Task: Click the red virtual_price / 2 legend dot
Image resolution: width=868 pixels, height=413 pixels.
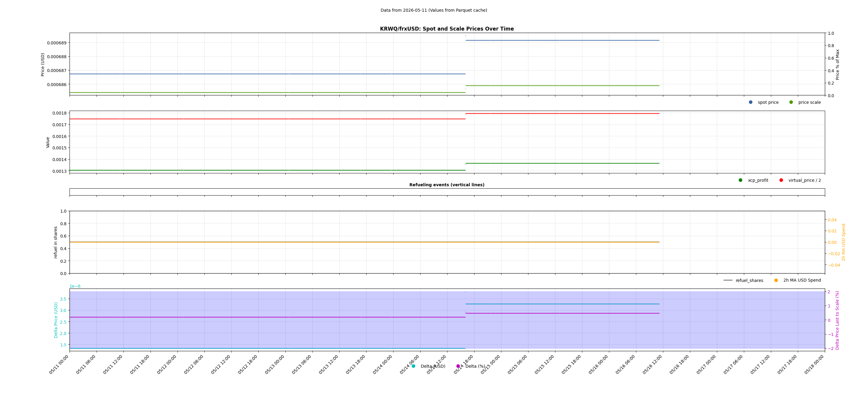Action: coord(781,180)
